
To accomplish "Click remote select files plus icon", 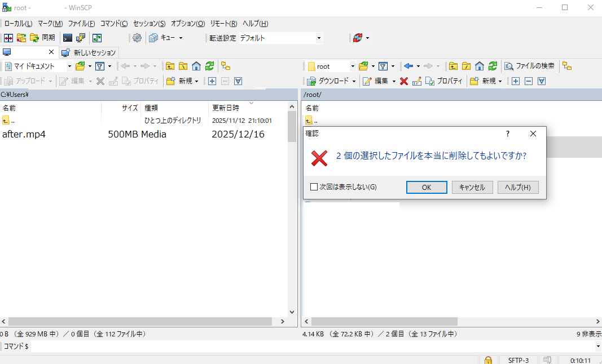I will tap(516, 81).
